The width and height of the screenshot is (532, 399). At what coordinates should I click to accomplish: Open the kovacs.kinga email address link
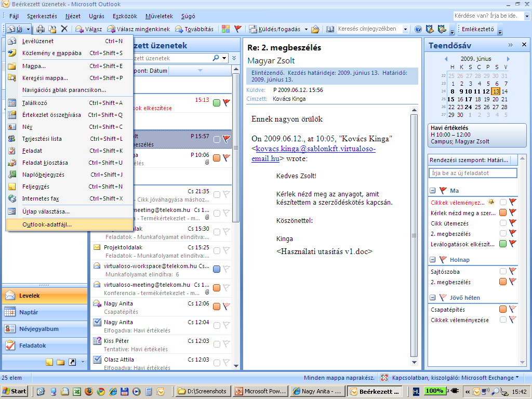(313, 153)
